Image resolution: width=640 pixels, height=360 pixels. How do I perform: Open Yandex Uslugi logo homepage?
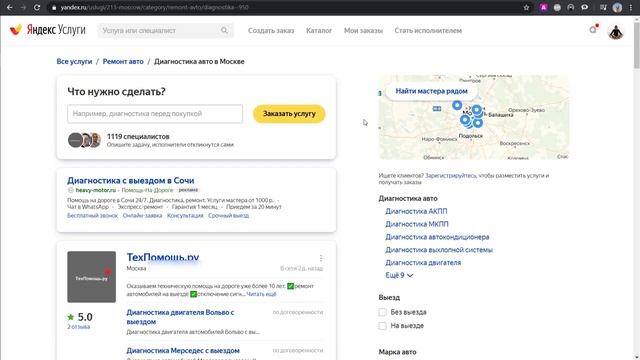48,30
